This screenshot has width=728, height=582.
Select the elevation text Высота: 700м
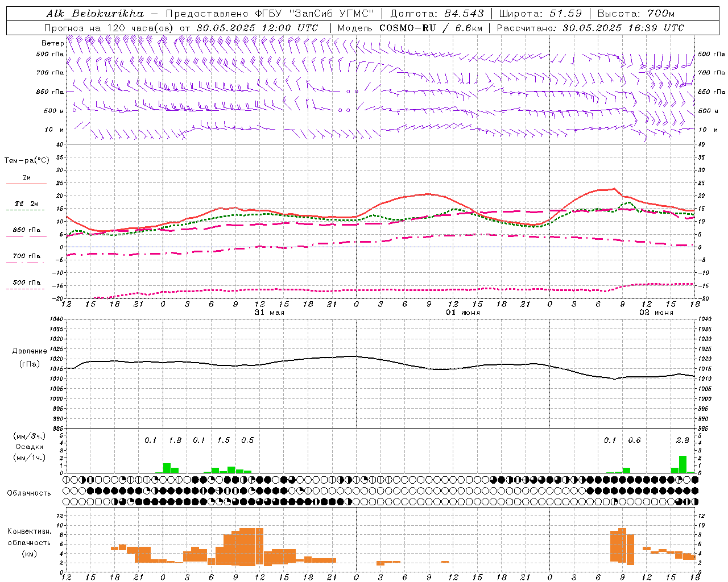coord(636,14)
